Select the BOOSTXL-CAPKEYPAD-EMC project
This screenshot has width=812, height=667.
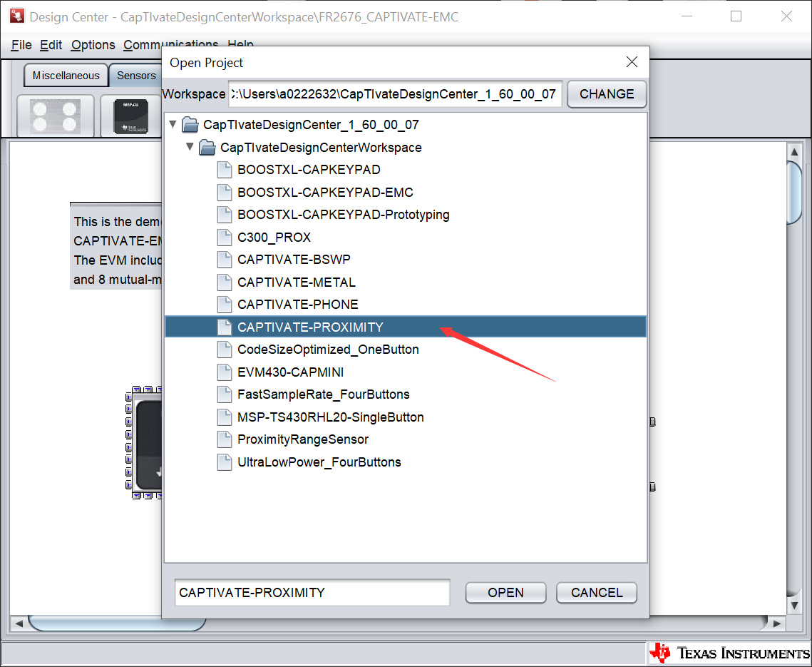pyautogui.click(x=325, y=193)
